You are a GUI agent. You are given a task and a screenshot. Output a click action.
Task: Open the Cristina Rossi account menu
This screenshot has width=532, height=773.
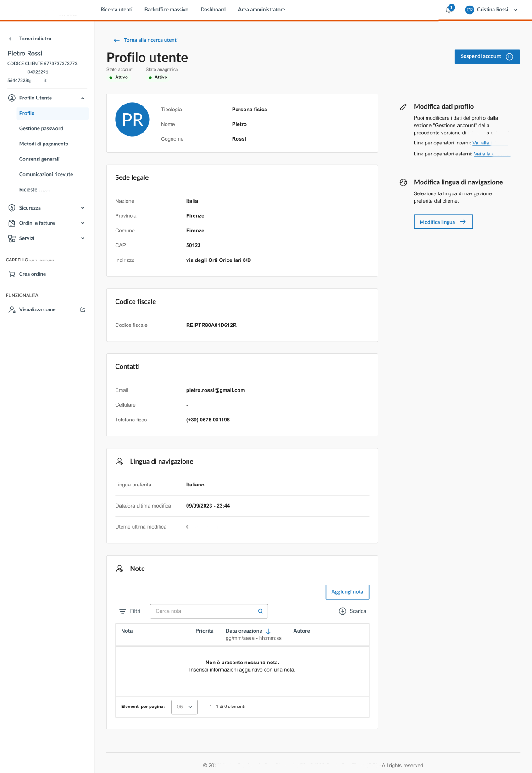coord(515,10)
